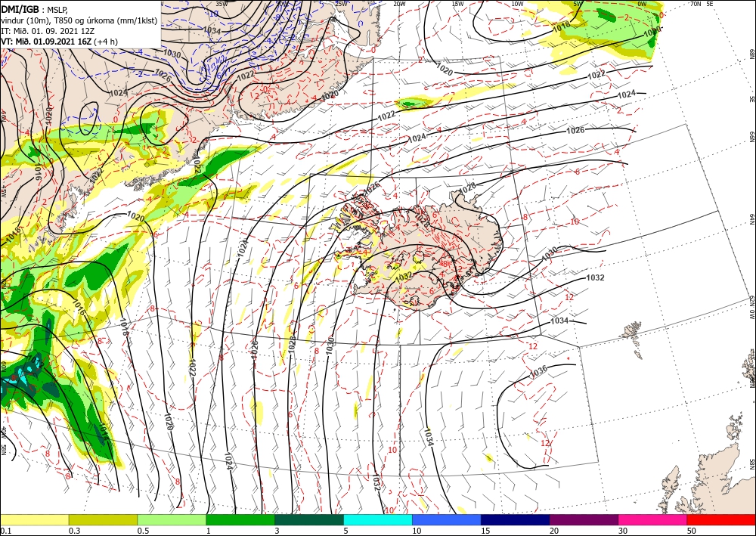Select the pink 30–50 legend swatch
The height and width of the screenshot is (536, 756).
coord(653,519)
